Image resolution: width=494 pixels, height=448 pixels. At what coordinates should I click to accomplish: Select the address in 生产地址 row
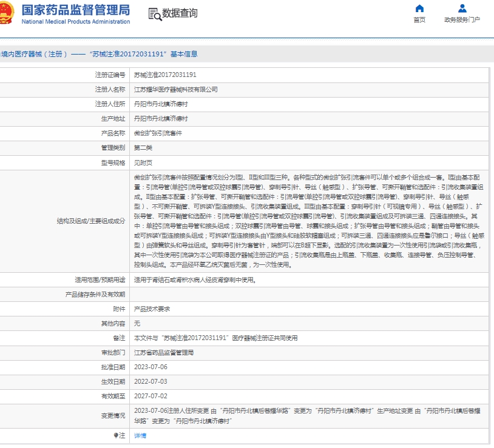(161, 119)
